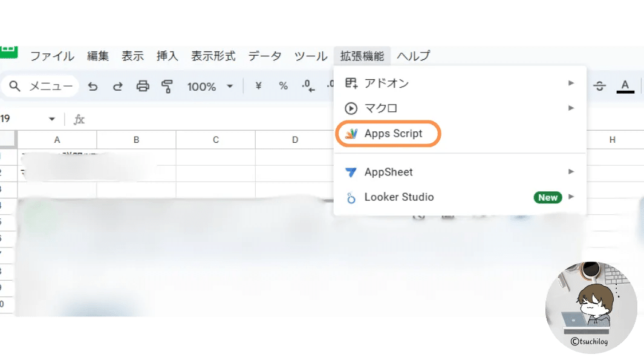This screenshot has width=644, height=363.
Task: Click the AppSheet icon
Action: (351, 172)
